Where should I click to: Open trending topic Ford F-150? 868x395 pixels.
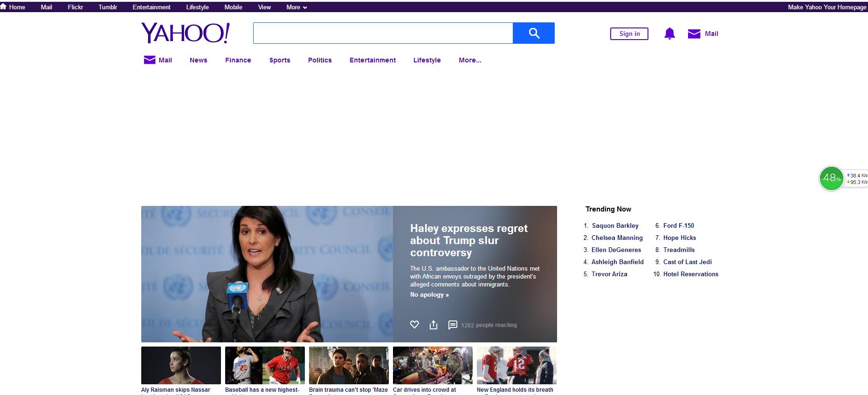pyautogui.click(x=679, y=225)
